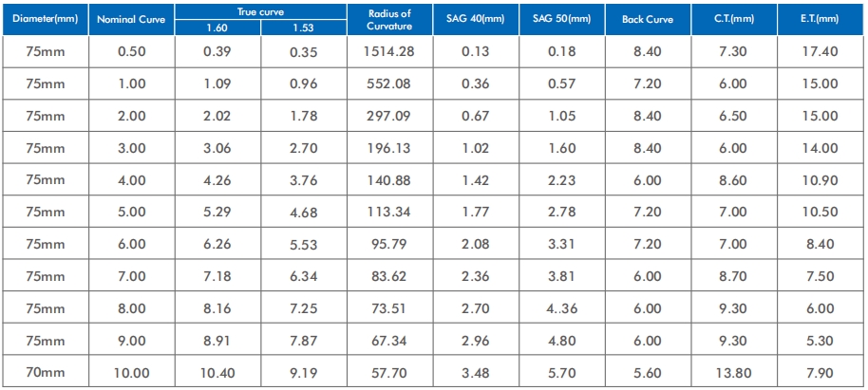Select the E.T.(mm) column header
Screen dimensions: 868x390
[820, 19]
